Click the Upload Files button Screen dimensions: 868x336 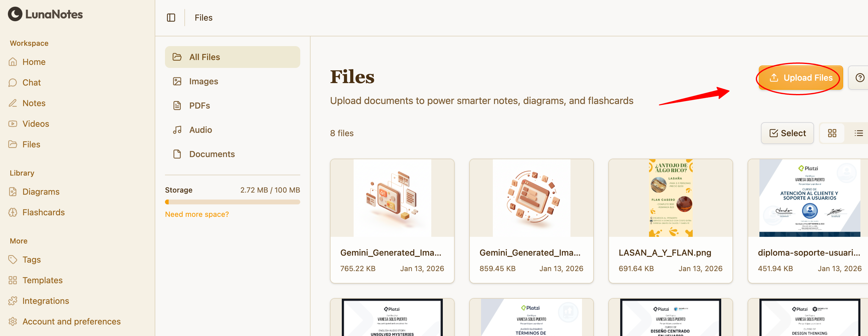click(x=801, y=78)
